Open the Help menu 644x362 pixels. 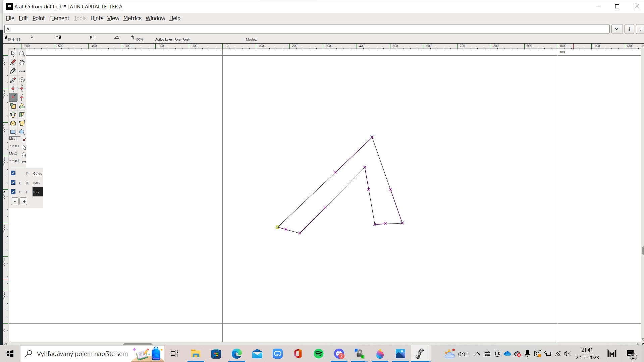point(175,18)
